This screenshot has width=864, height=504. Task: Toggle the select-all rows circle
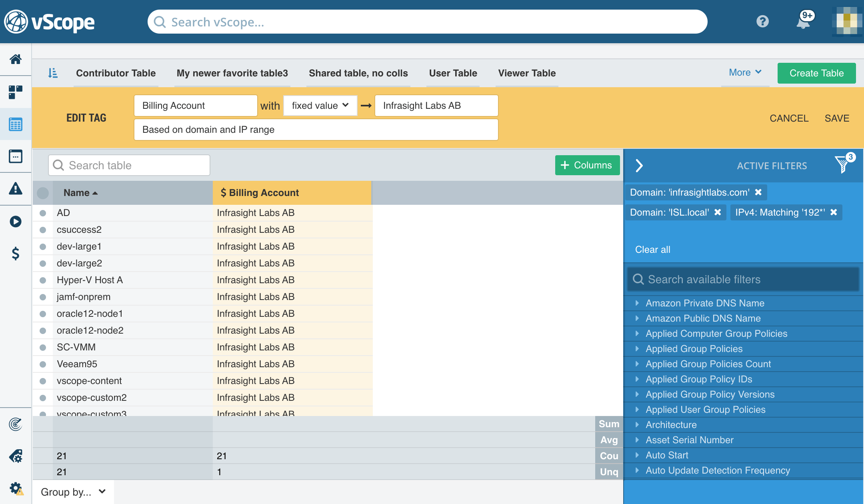43,193
